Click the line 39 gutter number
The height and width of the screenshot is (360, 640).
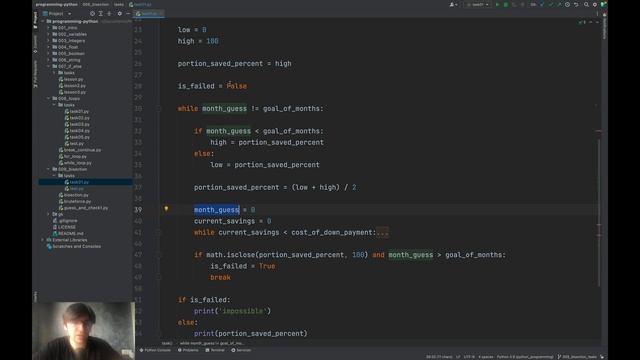[x=138, y=210]
